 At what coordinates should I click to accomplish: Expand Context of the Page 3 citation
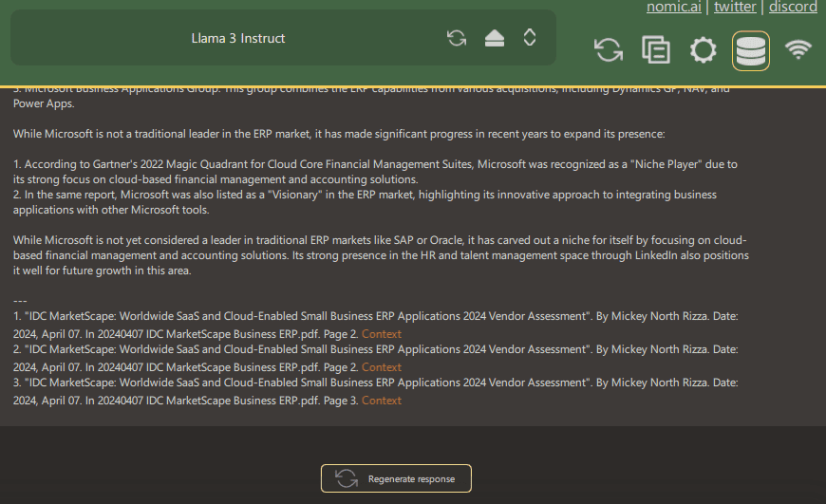382,401
